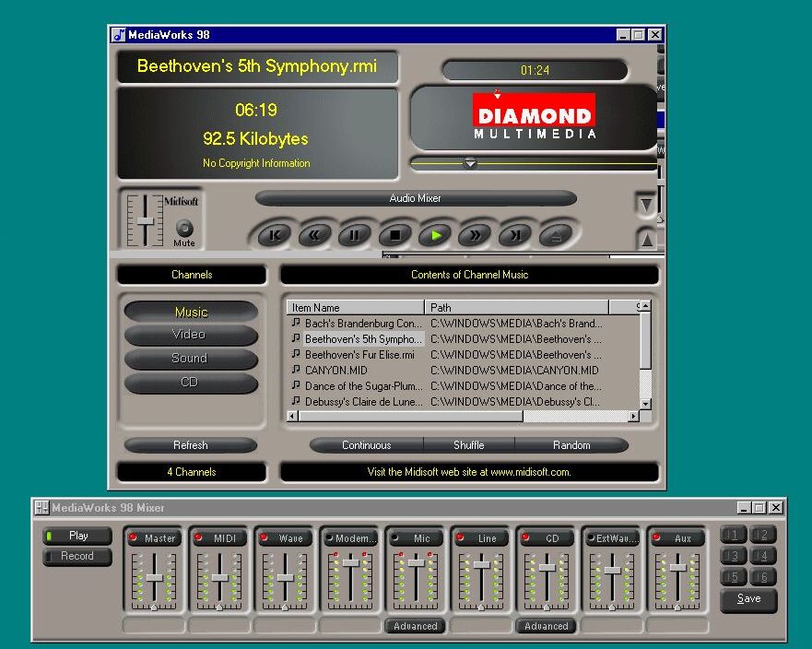Click the list scroll-up arrow
The image size is (812, 649).
[x=645, y=306]
